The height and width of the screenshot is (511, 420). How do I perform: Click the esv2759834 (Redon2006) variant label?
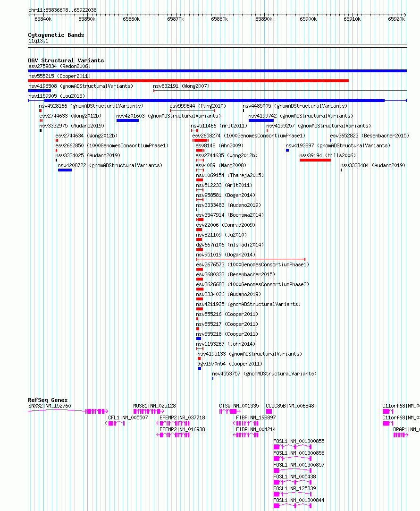click(x=59, y=66)
